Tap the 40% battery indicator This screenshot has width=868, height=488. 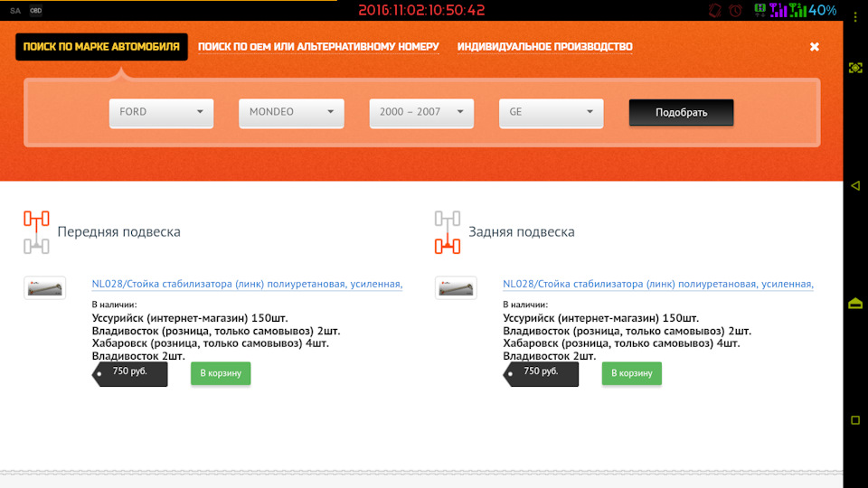point(823,10)
